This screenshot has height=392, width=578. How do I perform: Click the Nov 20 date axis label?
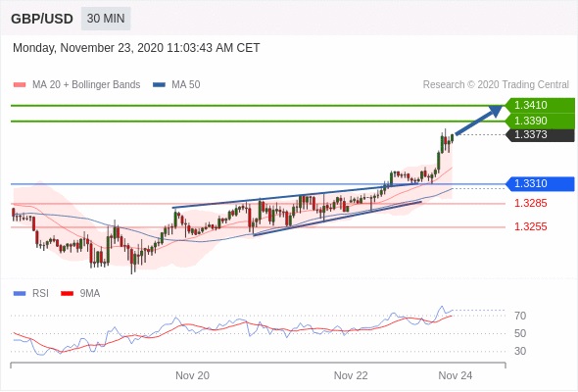click(192, 375)
